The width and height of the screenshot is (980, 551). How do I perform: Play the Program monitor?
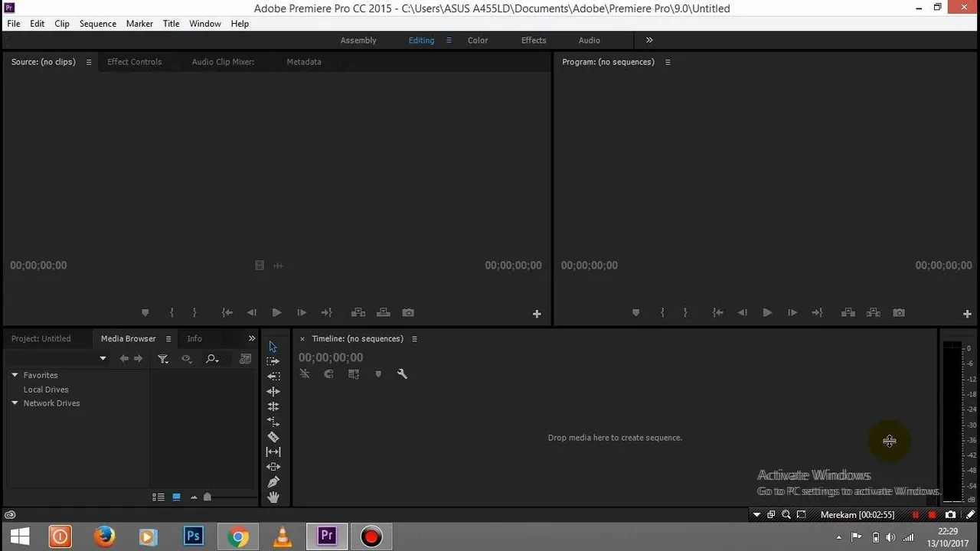coord(767,312)
